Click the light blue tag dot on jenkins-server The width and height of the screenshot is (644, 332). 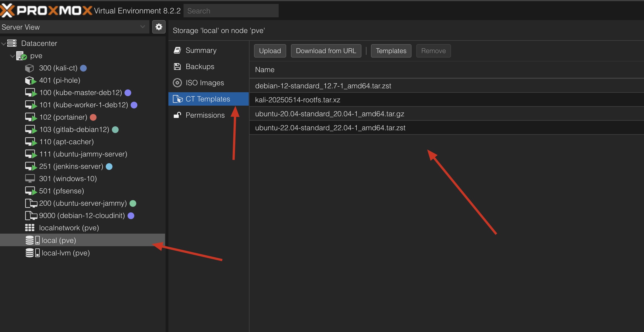(x=109, y=167)
